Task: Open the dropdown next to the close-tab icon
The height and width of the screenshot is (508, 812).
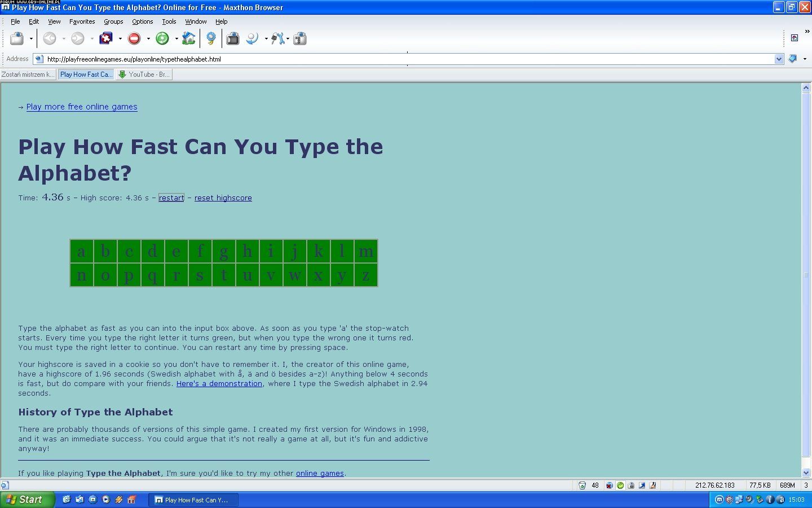Action: pos(120,39)
